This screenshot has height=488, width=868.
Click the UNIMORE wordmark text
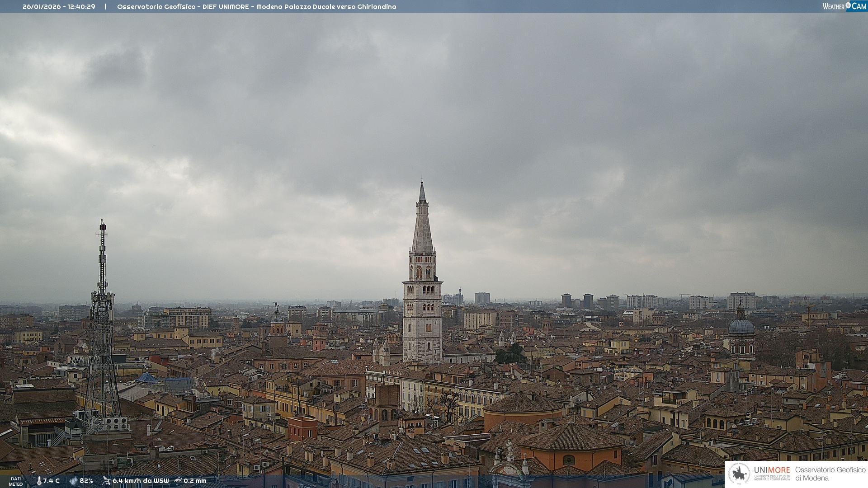772,470
